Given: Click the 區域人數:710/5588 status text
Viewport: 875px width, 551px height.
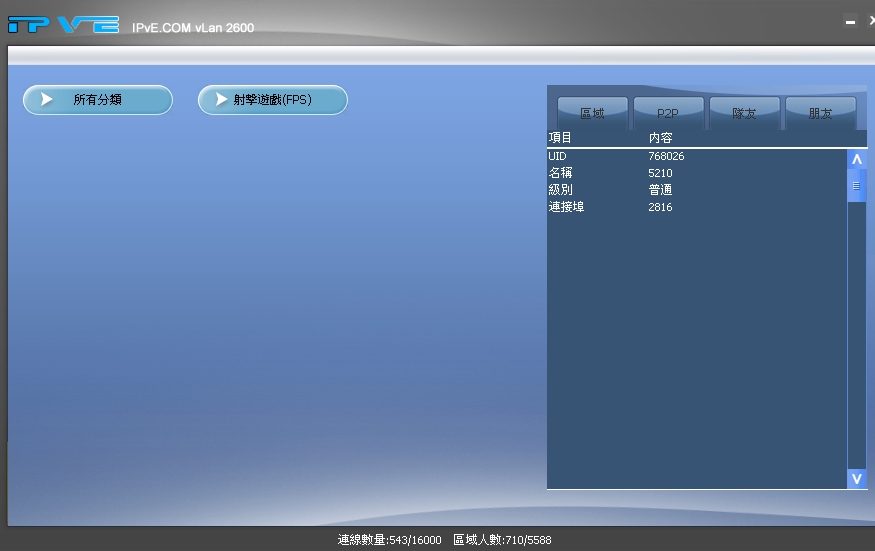Looking at the screenshot, I should coord(502,540).
